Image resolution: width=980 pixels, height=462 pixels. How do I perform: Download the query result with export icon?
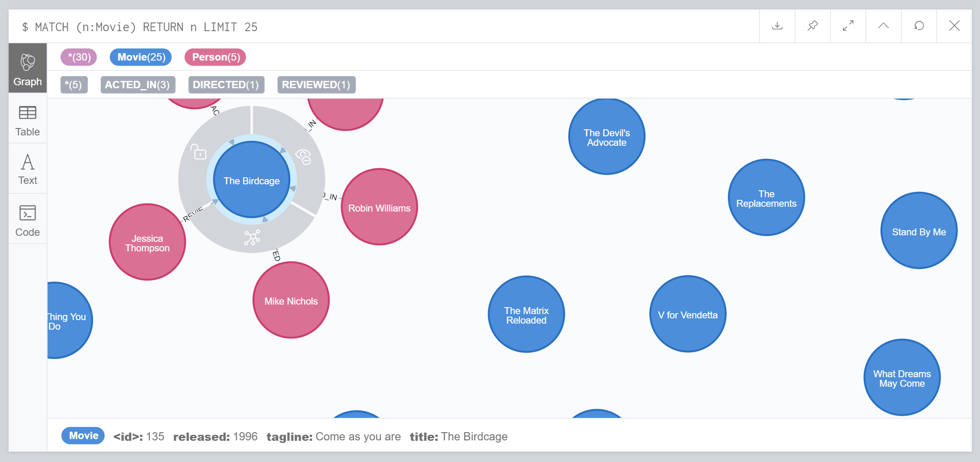(777, 26)
